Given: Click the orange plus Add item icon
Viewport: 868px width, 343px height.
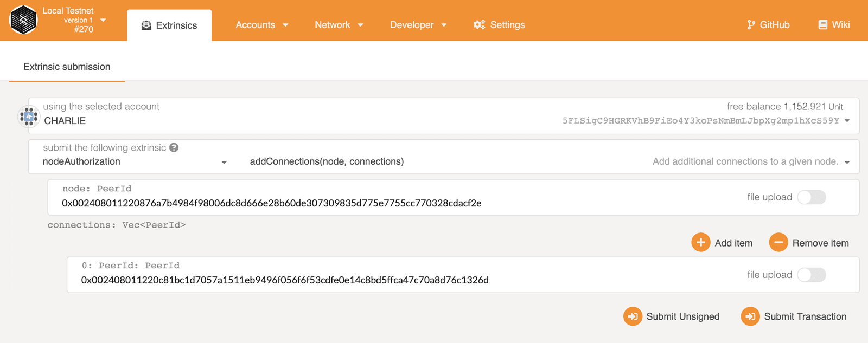Looking at the screenshot, I should (700, 243).
